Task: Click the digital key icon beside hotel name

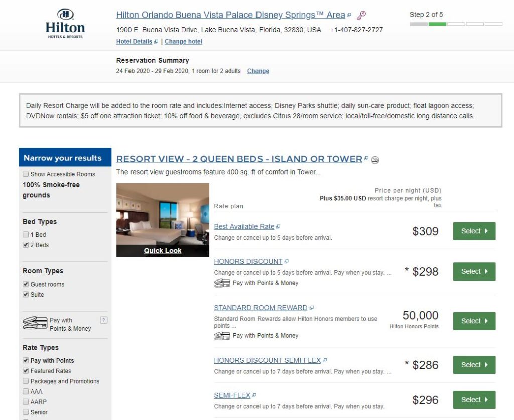Action: [361, 15]
